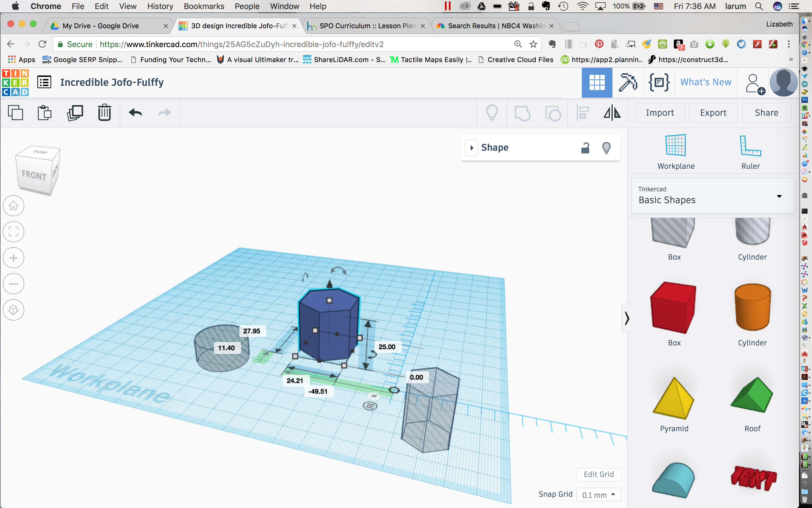Click the Duplicate icon
The width and height of the screenshot is (812, 508).
click(75, 113)
